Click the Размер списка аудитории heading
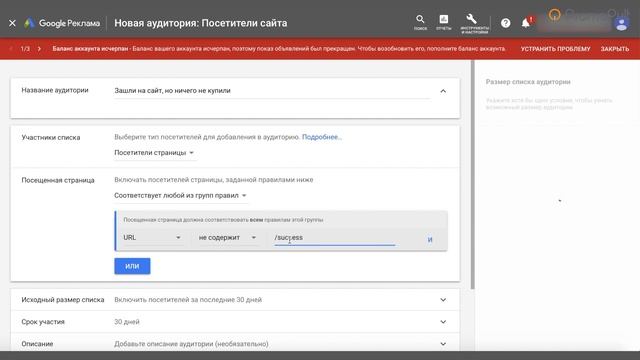This screenshot has height=360, width=640. pyautogui.click(x=528, y=82)
